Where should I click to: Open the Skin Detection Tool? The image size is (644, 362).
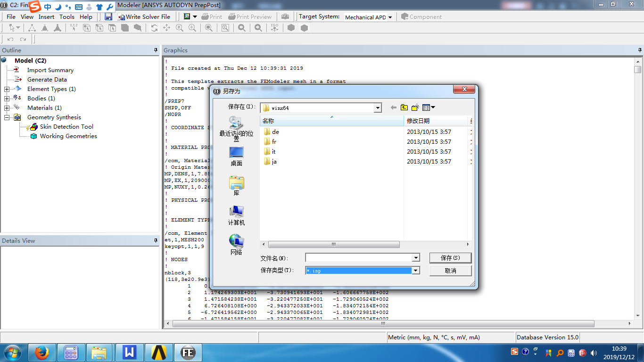pyautogui.click(x=66, y=126)
